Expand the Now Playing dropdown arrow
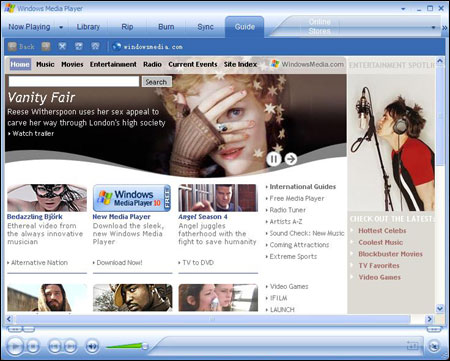The image size is (450, 361). point(61,27)
